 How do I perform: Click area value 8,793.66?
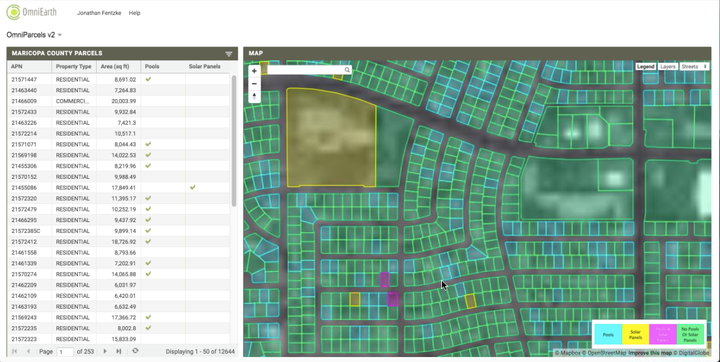click(x=125, y=252)
